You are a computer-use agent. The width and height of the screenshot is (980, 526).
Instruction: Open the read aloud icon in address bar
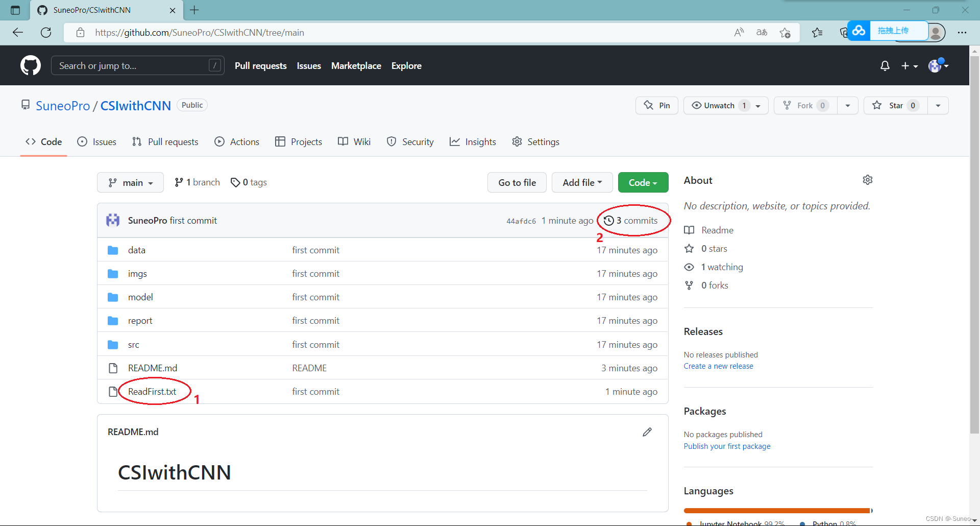tap(739, 33)
